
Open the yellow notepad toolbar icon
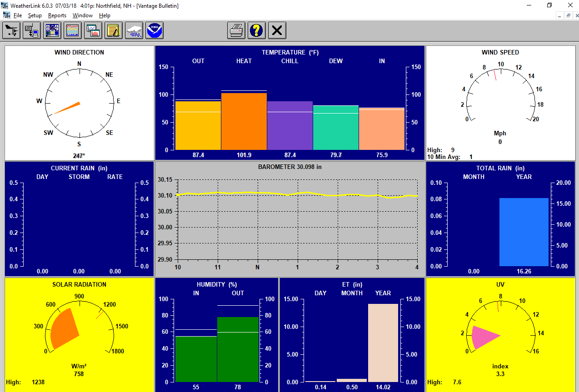coord(114,30)
